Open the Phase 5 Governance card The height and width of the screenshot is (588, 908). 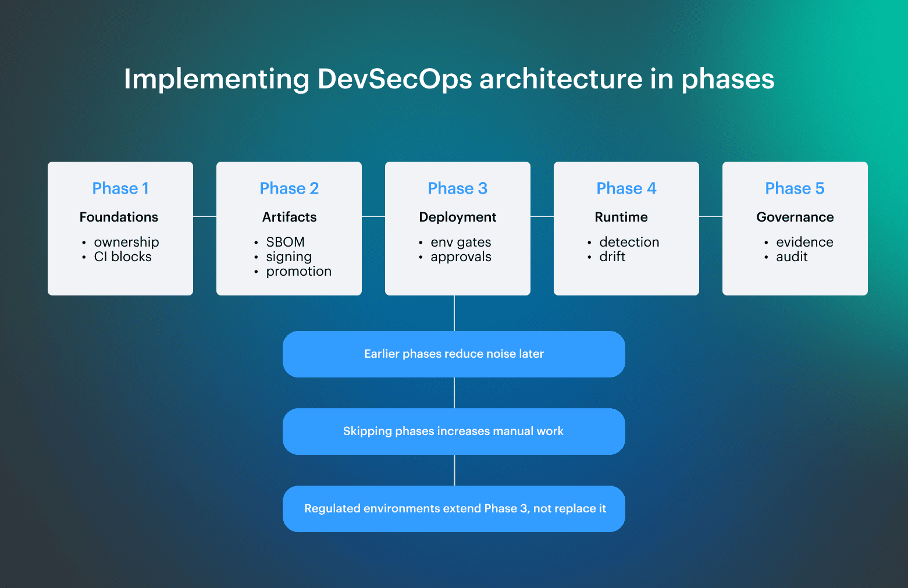point(795,228)
